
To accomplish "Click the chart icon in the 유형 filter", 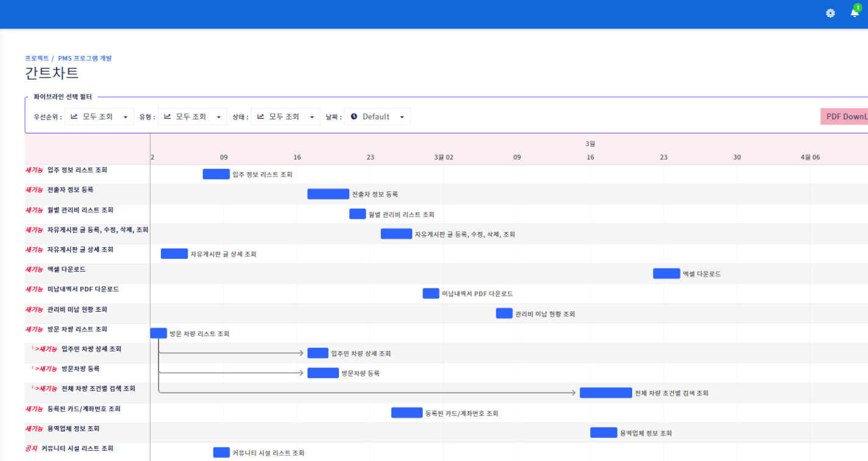I will [168, 116].
